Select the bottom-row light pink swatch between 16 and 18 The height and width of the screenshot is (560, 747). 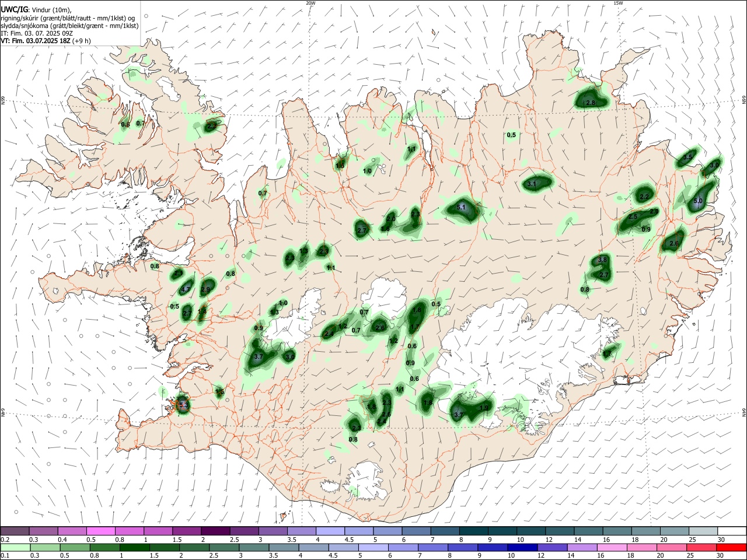click(612, 547)
